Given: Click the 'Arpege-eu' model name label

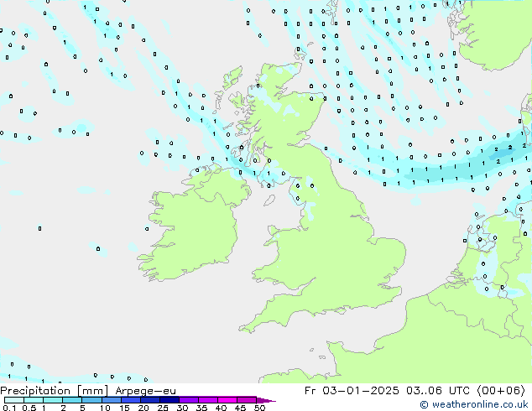Looking at the screenshot, I should 145,391.
